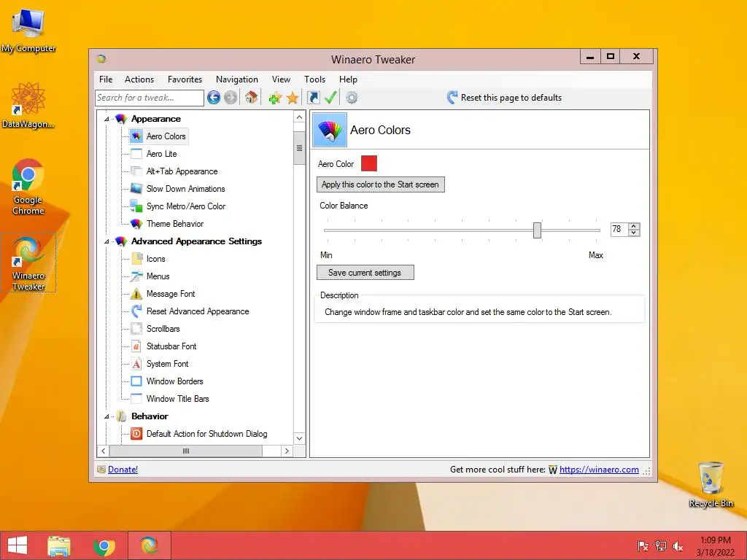Click the Save current settings button
The image size is (747, 560).
pos(365,273)
